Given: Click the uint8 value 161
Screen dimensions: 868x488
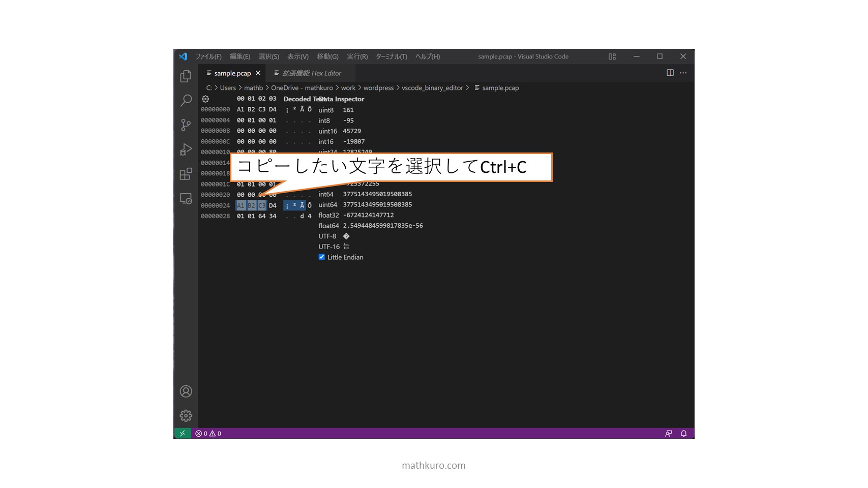Looking at the screenshot, I should coord(348,110).
